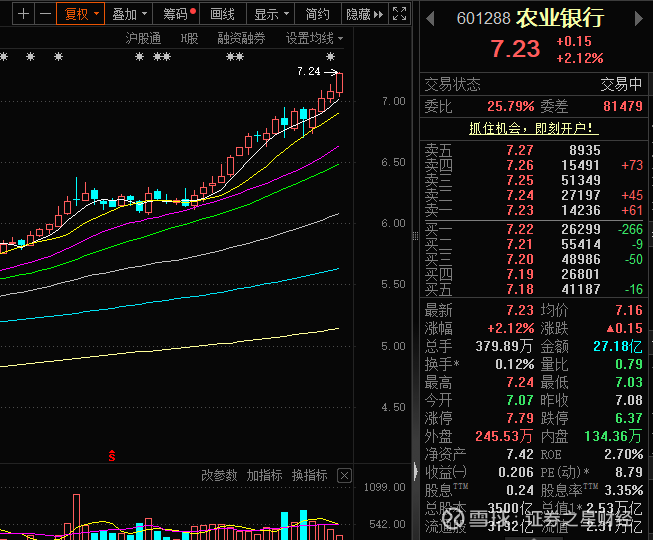Viewport: 653px width, 540px height.
Task: Click the 外盘 value 245.53万
Action: pos(504,436)
